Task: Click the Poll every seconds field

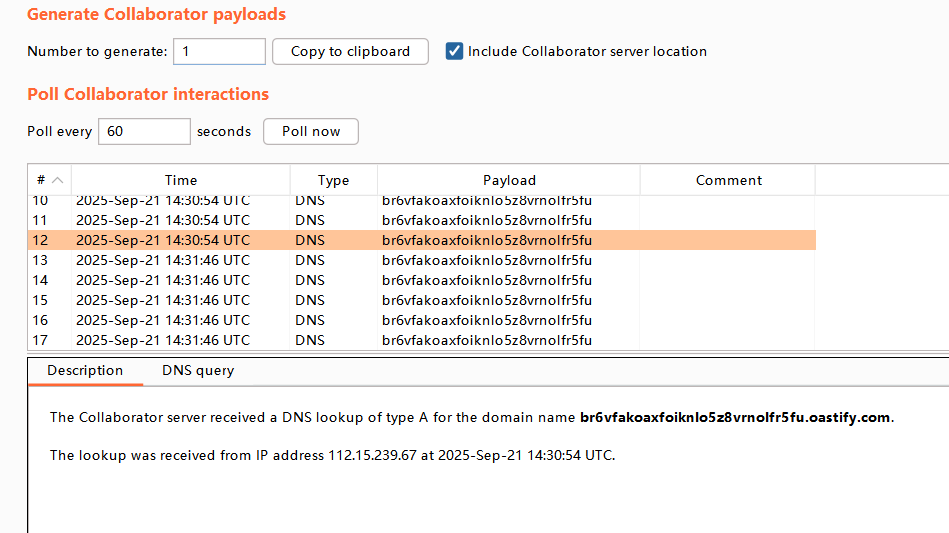Action: (x=143, y=131)
